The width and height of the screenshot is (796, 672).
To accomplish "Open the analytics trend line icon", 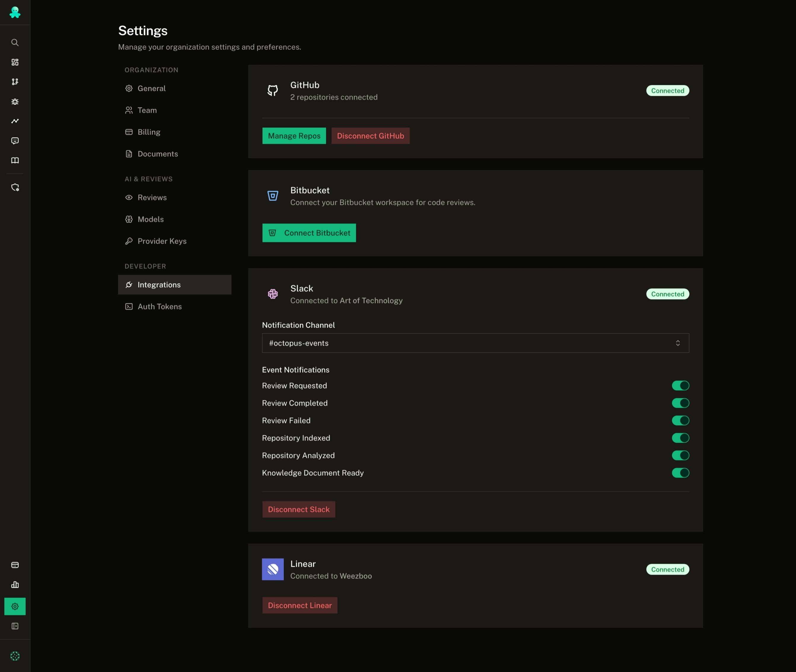I will click(15, 121).
